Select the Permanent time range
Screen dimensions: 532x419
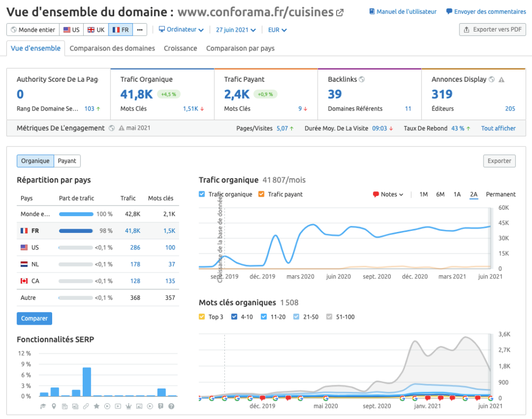click(501, 194)
